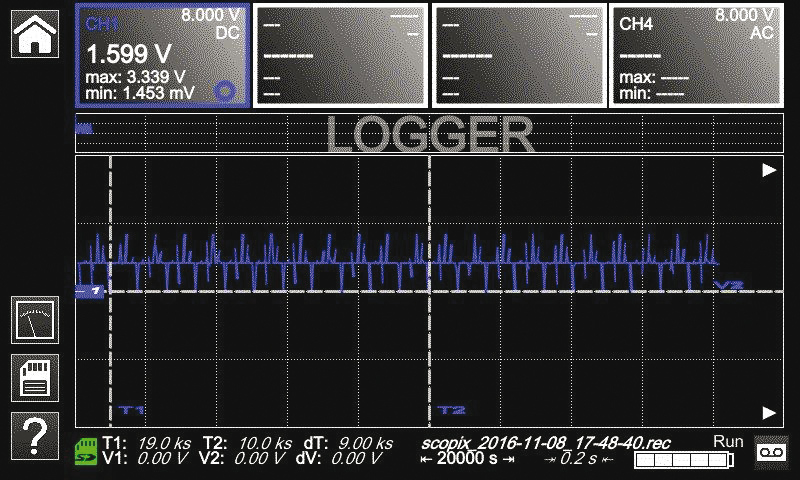Click the upper right arrow of graph
Image resolution: width=800 pixels, height=480 pixels.
768,171
